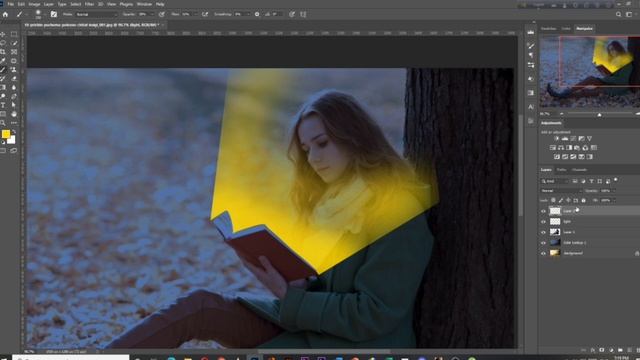Open Smoothing percentage dropdown

[249, 14]
